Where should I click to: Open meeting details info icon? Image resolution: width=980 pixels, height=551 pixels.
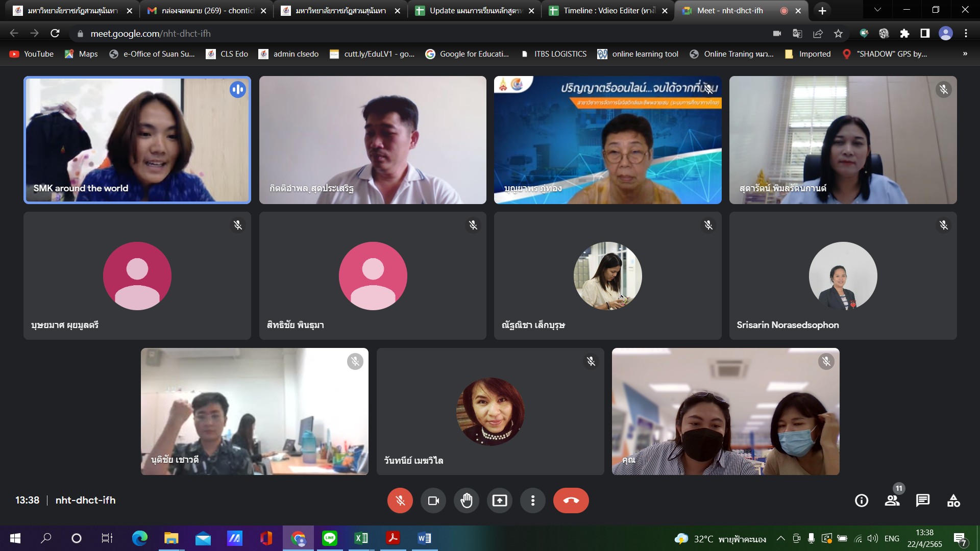[x=862, y=500]
